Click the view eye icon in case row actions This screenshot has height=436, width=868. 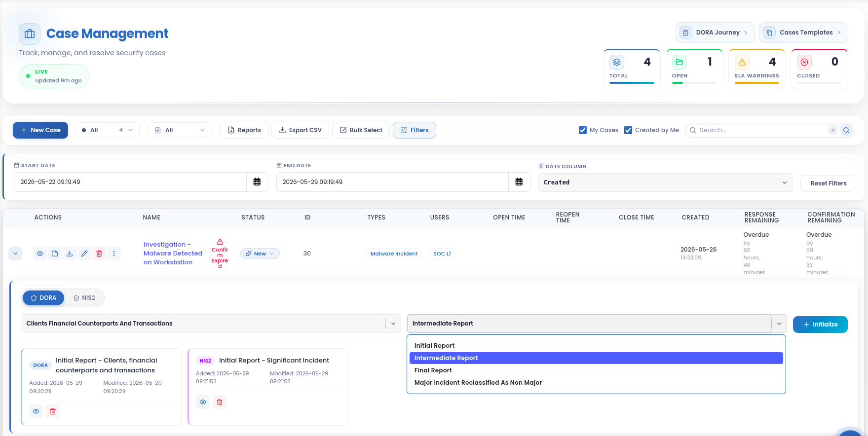coord(40,254)
